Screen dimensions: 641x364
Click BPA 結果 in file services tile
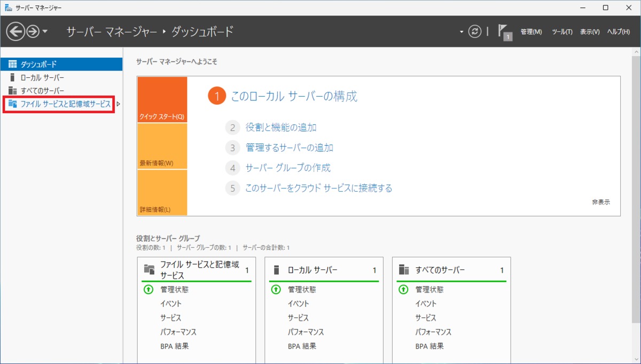pos(174,346)
